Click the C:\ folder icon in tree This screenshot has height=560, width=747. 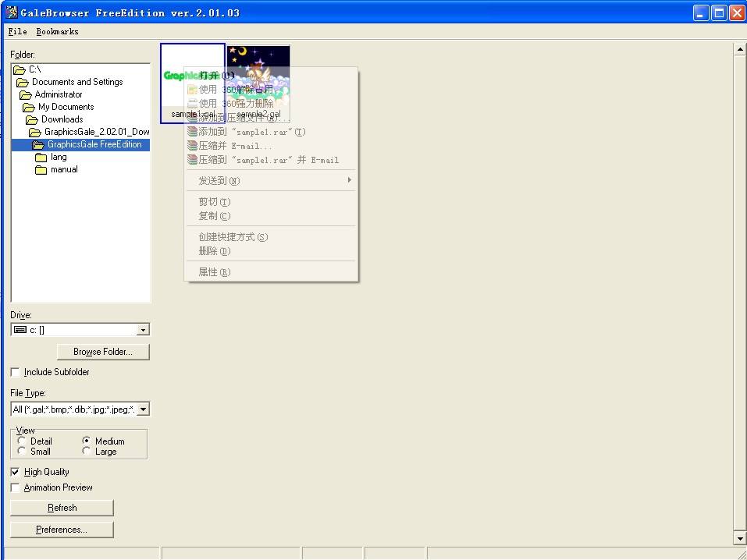(x=20, y=69)
